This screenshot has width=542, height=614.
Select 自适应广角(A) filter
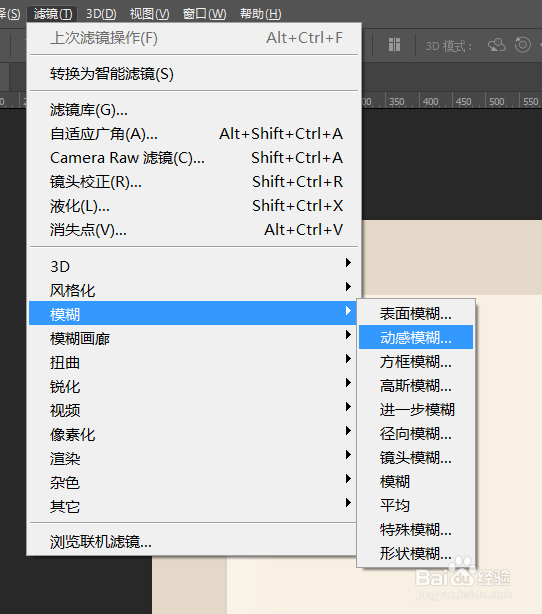pos(194,134)
